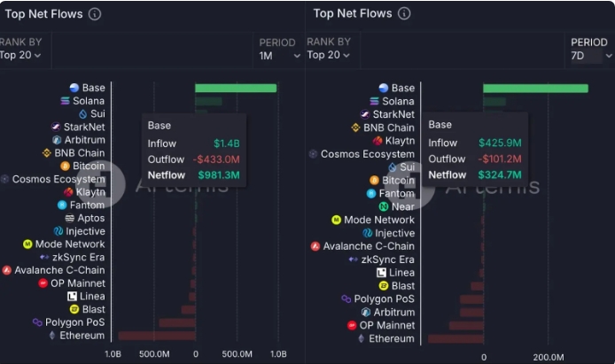Click the Mode Network label in 7D chart
The width and height of the screenshot is (615, 364).
point(379,220)
